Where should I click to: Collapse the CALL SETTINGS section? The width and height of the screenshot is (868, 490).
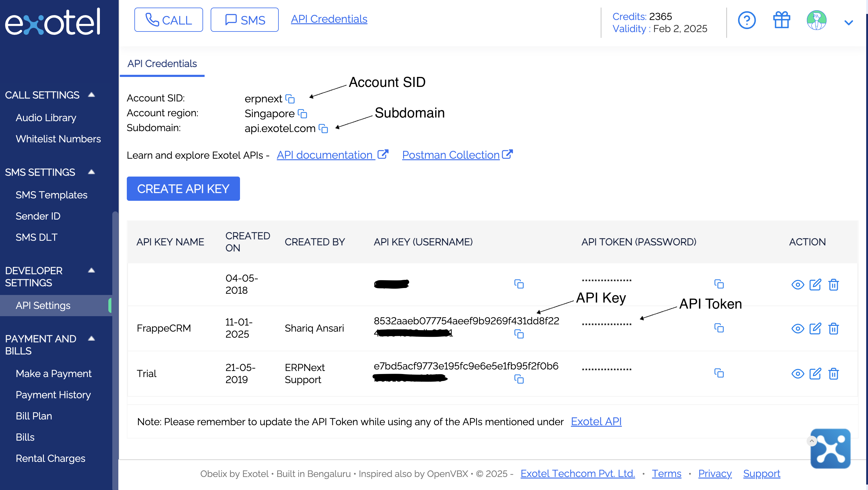click(91, 95)
